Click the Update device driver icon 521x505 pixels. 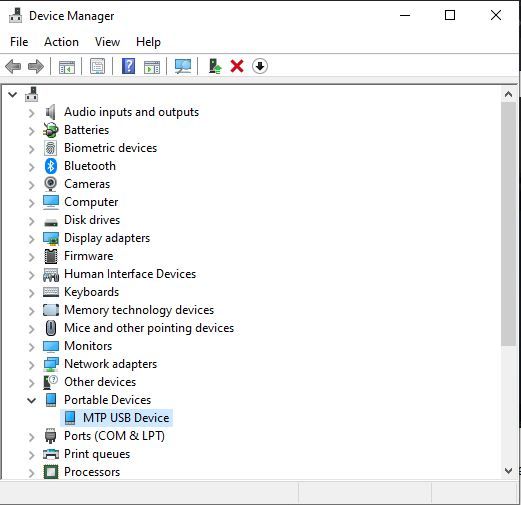tap(215, 66)
